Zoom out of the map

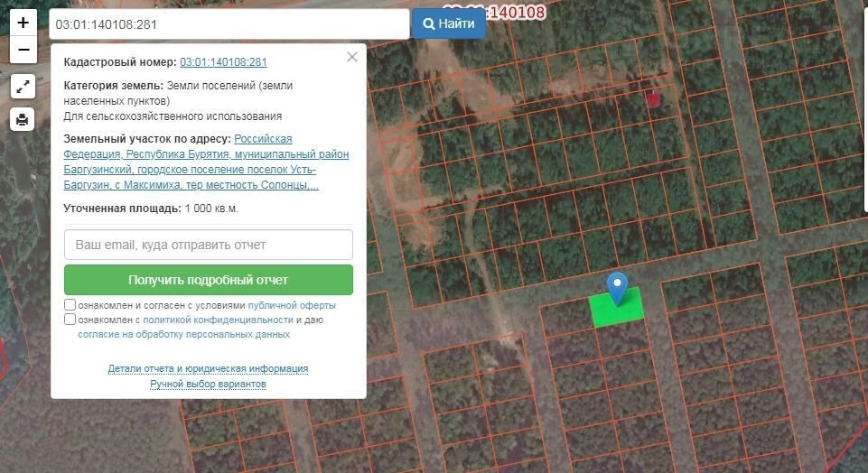tap(23, 50)
